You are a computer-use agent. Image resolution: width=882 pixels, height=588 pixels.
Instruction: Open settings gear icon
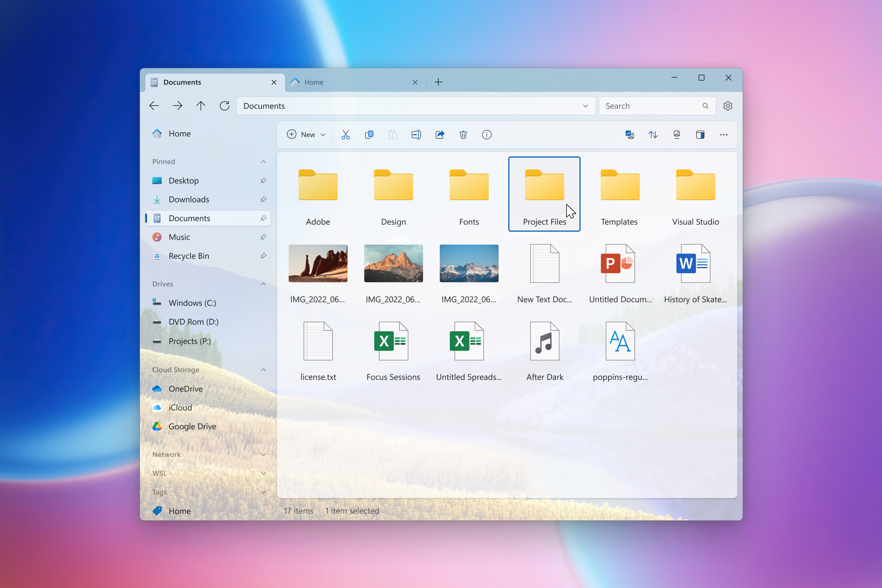[727, 106]
